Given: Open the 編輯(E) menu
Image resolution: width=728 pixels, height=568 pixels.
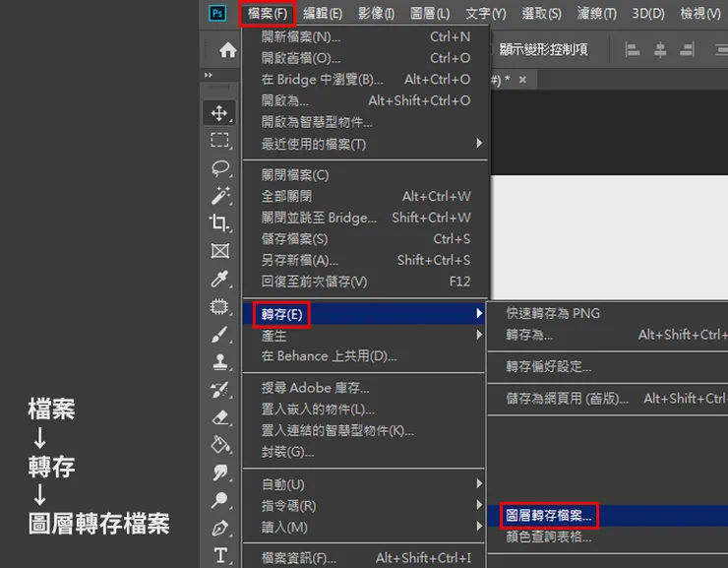Looking at the screenshot, I should (x=323, y=14).
